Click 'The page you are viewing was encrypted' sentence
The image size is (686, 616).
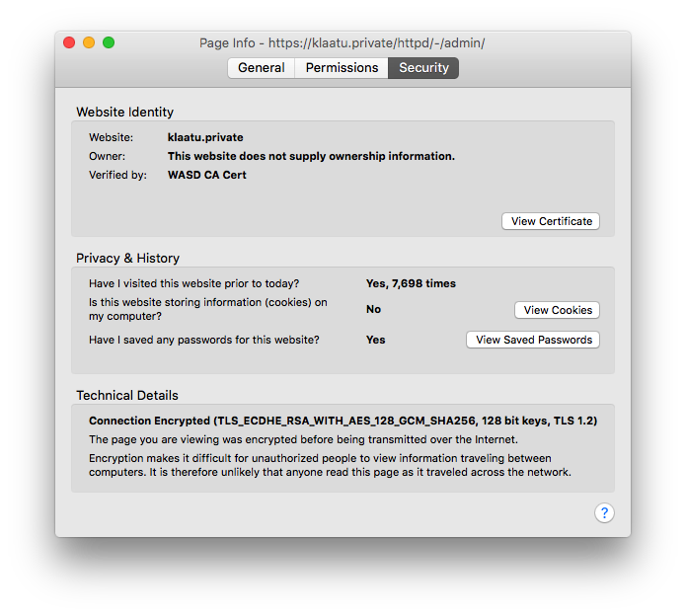(303, 439)
